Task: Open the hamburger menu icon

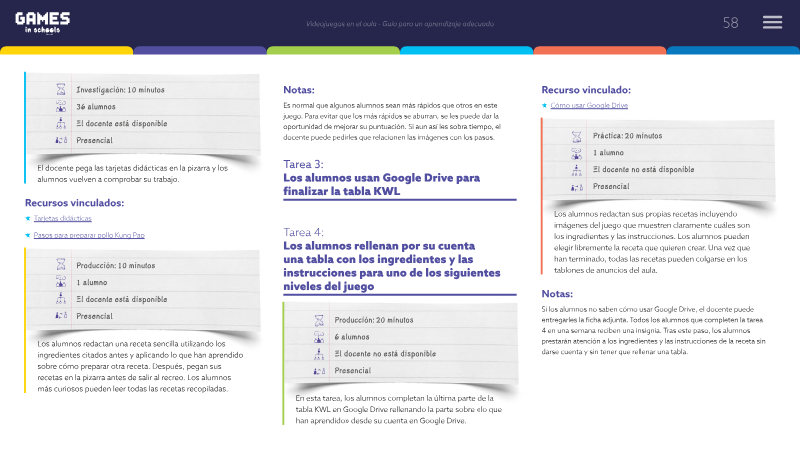Action: pyautogui.click(x=772, y=22)
